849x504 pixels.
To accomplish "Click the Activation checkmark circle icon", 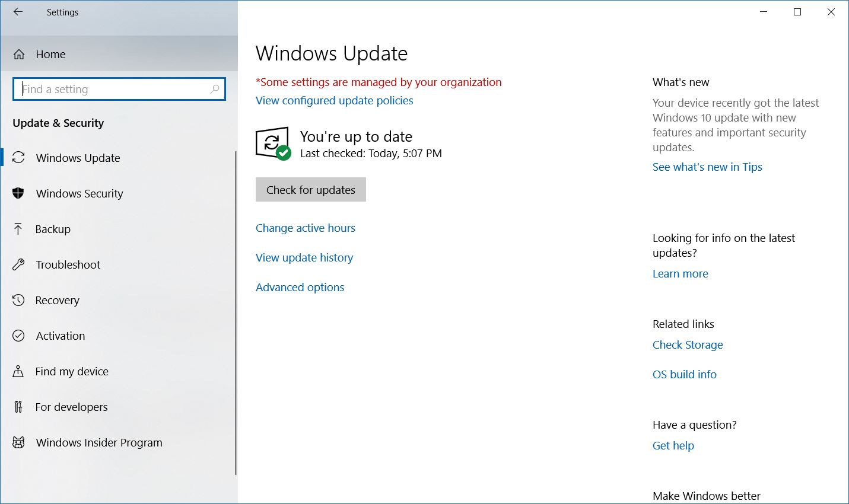I will 18,336.
